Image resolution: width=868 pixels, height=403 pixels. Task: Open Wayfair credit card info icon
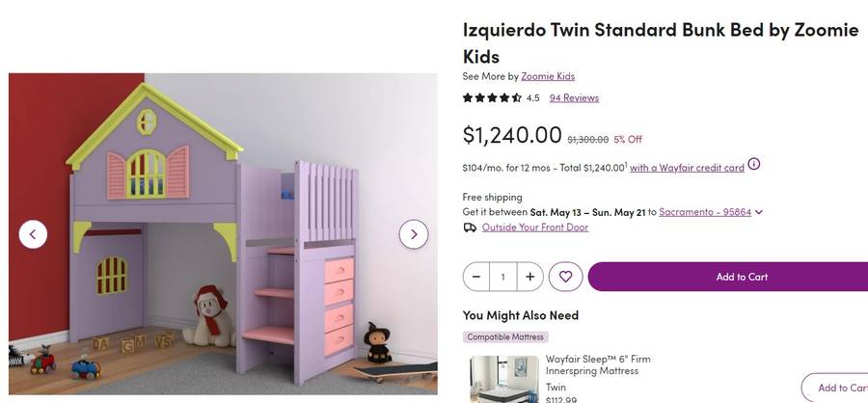[x=754, y=164]
